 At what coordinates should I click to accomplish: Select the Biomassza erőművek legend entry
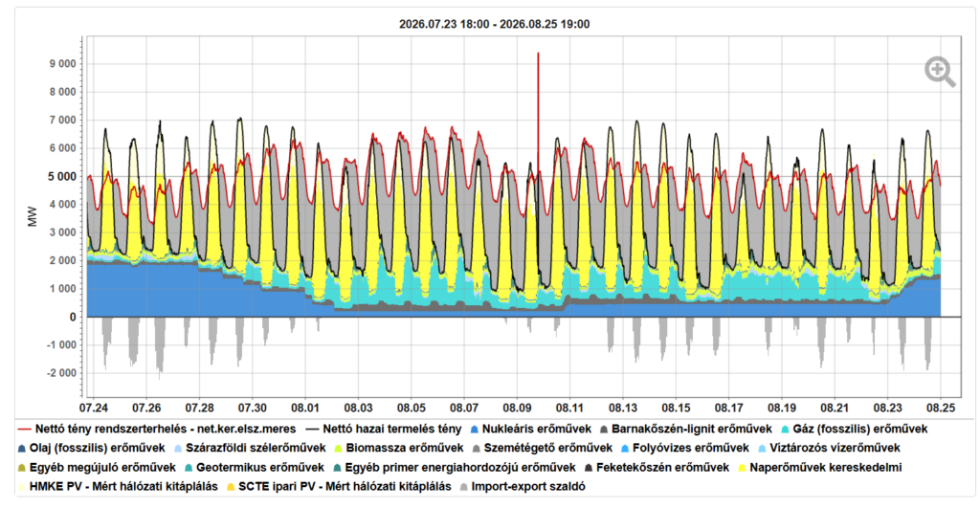click(399, 448)
